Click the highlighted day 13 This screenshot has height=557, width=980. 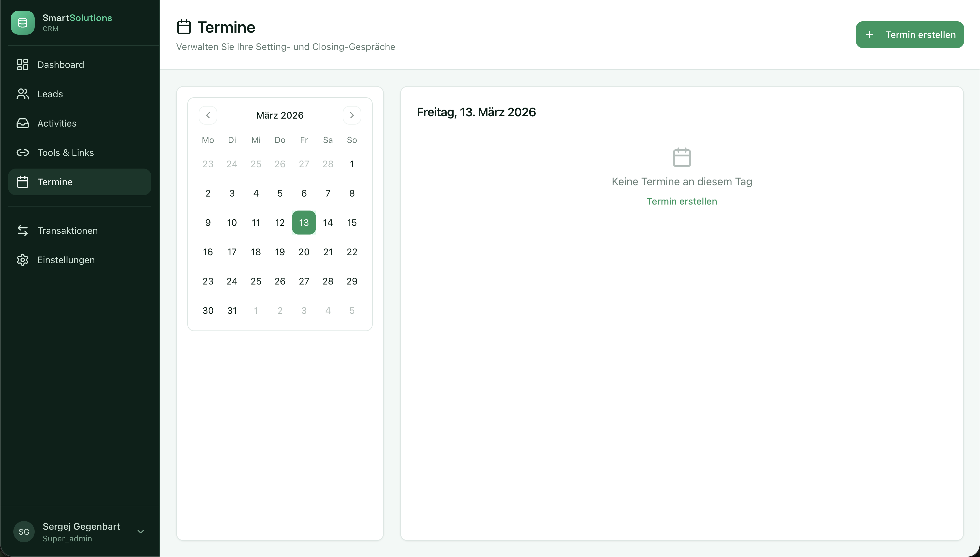(304, 222)
